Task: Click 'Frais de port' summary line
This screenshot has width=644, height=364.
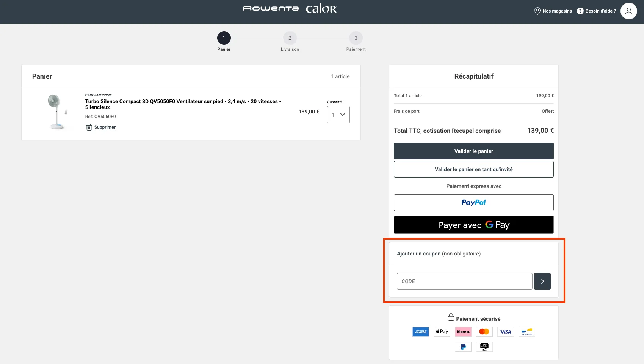Action: tap(473, 111)
